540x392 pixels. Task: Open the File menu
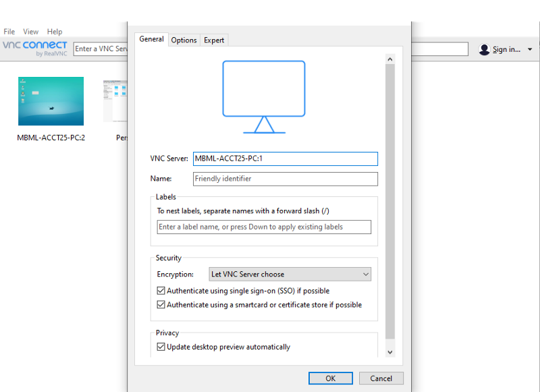tap(9, 32)
